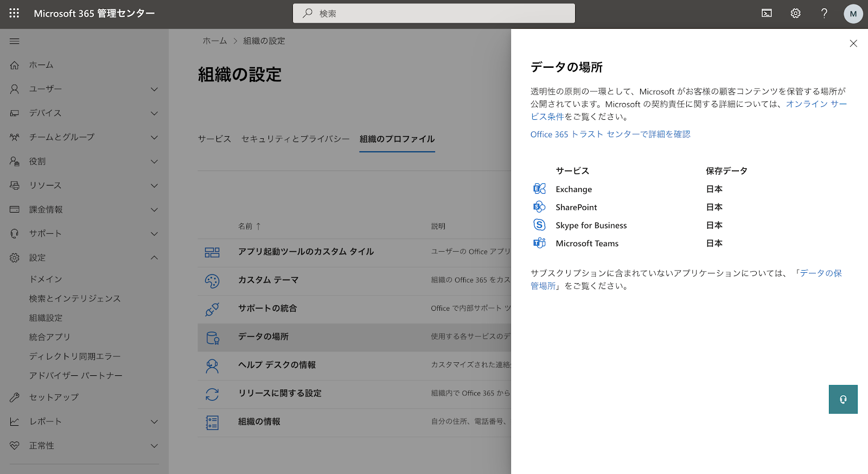
Task: Open アドバイザー パートナー submenu item
Action: click(76, 375)
